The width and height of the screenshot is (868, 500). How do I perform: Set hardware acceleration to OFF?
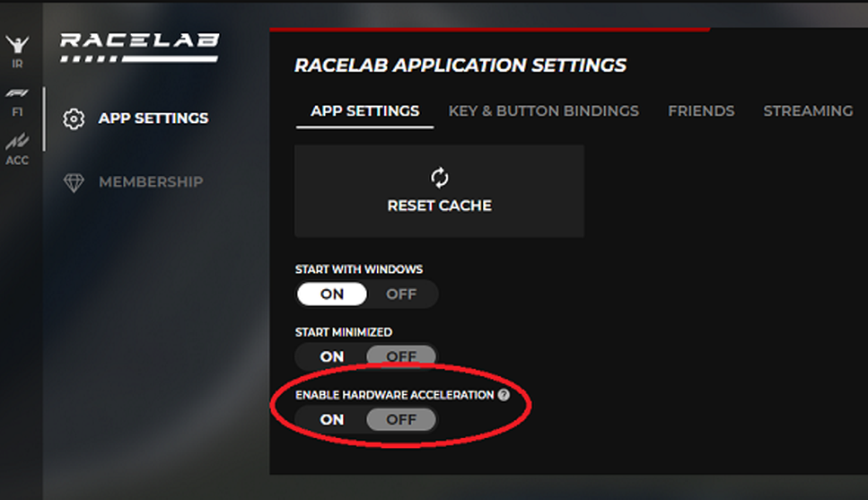[401, 419]
